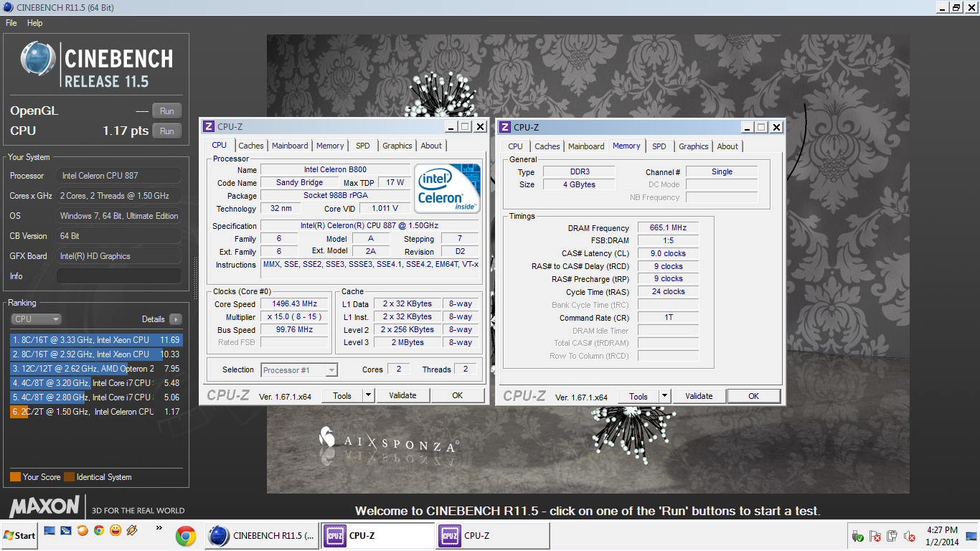Select ranking row 2C/2T @ 1.50 GHz Celeron
The height and width of the screenshot is (551, 980).
[x=96, y=412]
